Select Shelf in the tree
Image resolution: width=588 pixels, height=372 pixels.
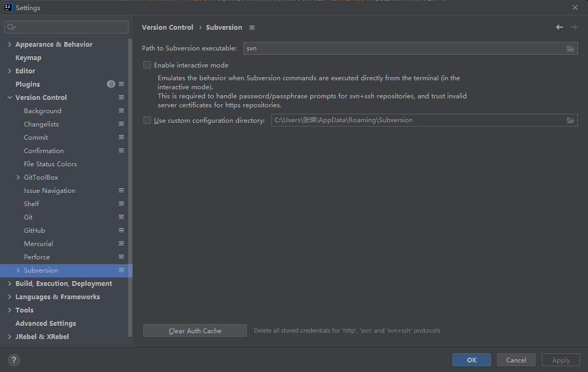pos(31,204)
